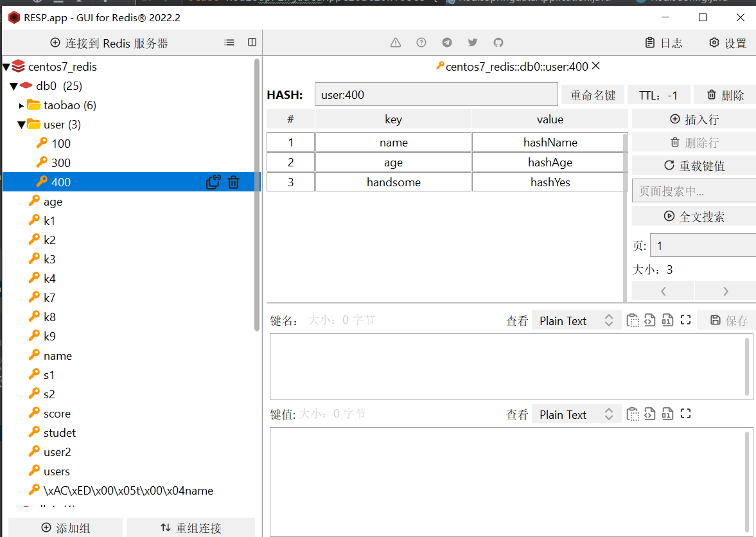Open 键值 Plain Text format dropdown
The height and width of the screenshot is (537, 756).
[x=576, y=414]
